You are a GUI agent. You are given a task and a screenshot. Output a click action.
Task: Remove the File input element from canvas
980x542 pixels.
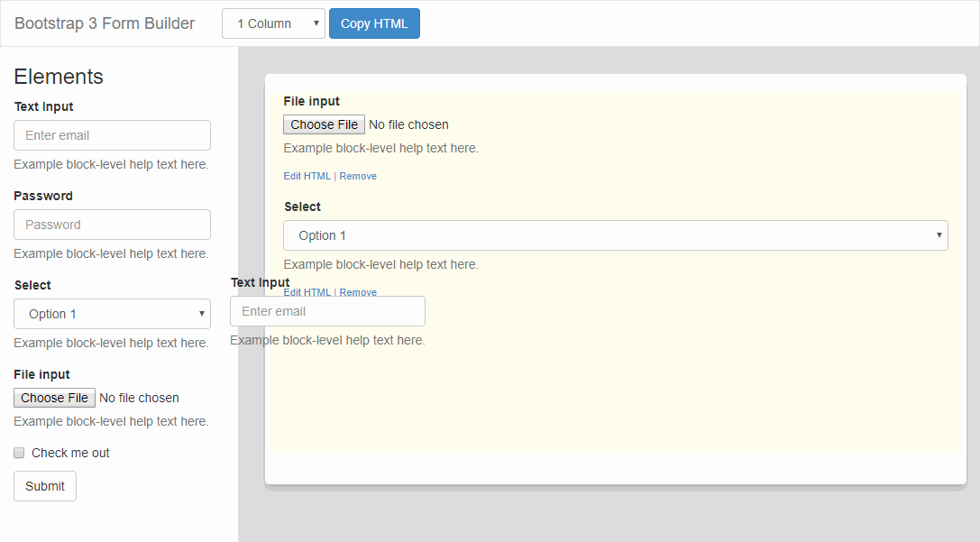pos(358,176)
